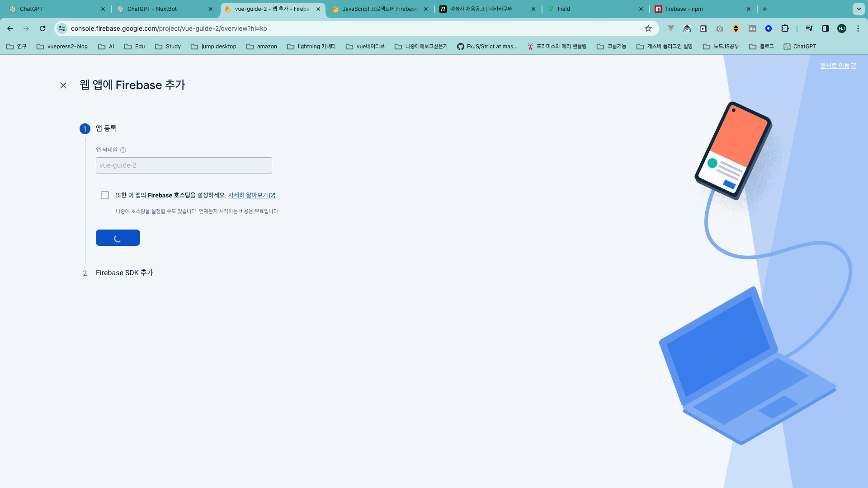Bookmark this page with the star icon

click(648, 28)
